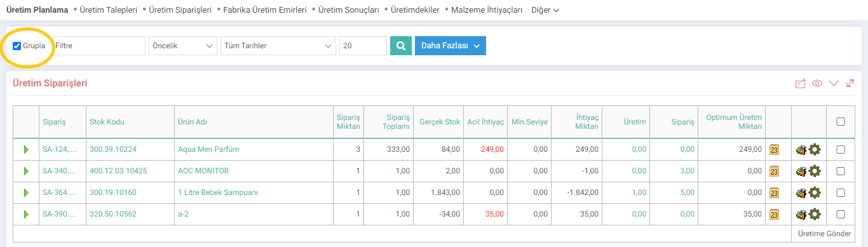Click the Üretime Gönder link
The image size is (868, 247).
point(825,234)
